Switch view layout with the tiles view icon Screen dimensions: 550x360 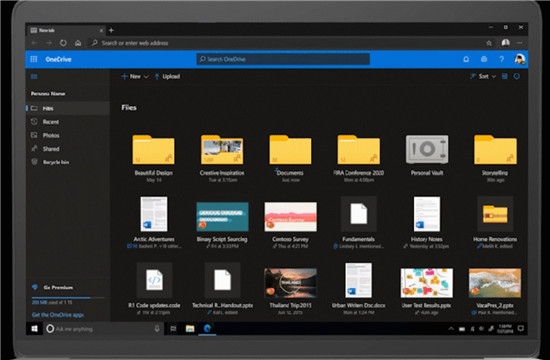[x=504, y=76]
